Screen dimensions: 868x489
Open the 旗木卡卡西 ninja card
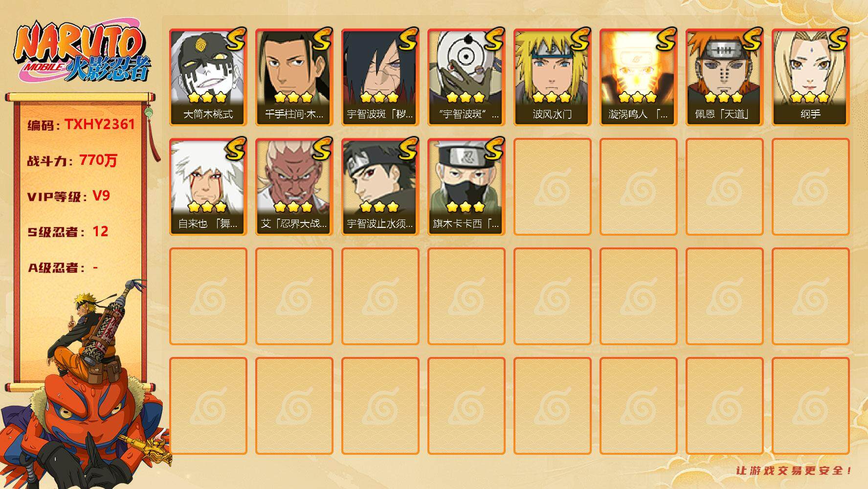[466, 187]
